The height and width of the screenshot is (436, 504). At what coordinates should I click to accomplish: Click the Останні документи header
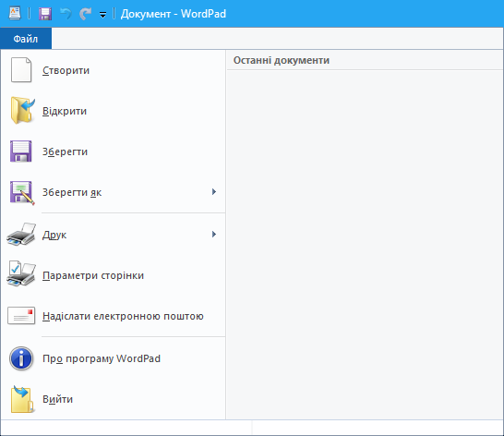[282, 60]
